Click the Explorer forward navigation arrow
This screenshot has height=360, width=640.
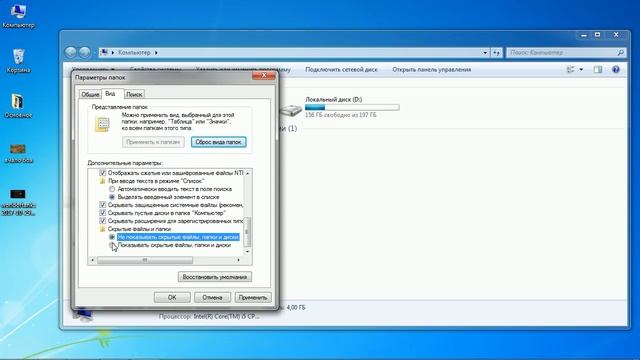[x=84, y=52]
